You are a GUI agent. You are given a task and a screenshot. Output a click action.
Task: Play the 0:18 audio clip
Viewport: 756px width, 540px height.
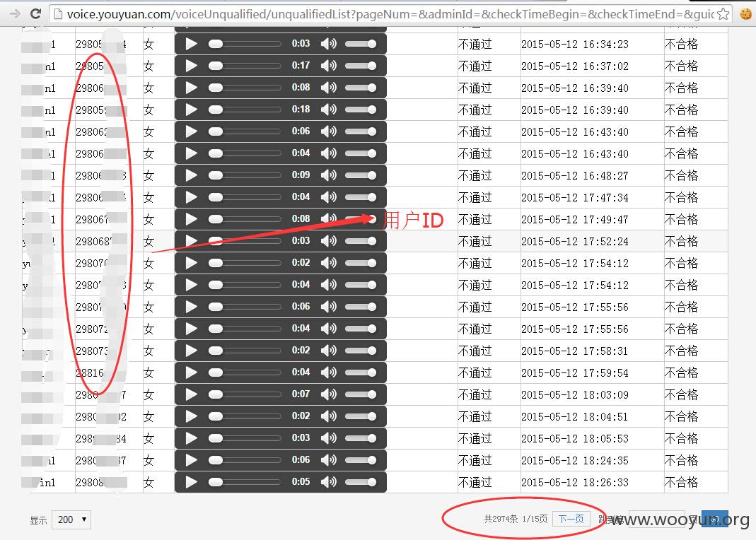pyautogui.click(x=191, y=110)
